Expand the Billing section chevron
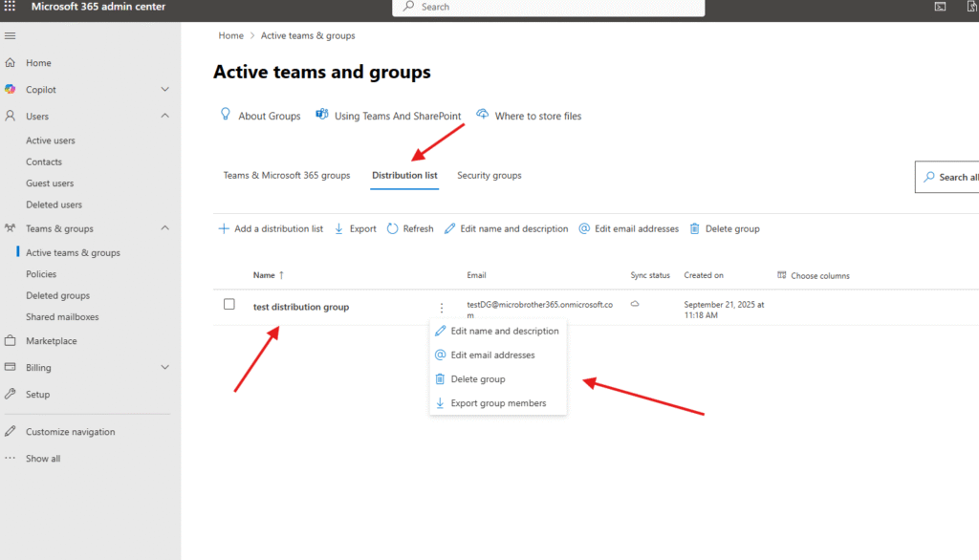 click(x=164, y=367)
